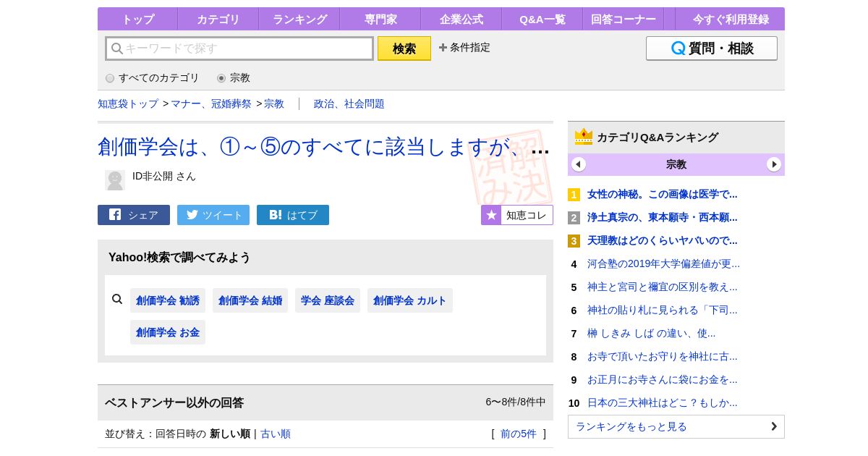Open the 専門家 tab
Screen dimensions: 868x456
pos(380,20)
